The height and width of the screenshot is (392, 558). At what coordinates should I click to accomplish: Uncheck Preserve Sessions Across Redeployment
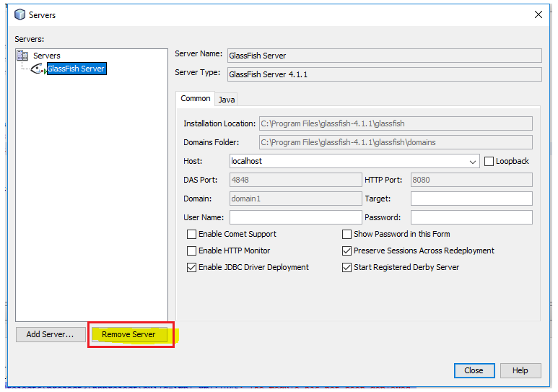coord(346,251)
